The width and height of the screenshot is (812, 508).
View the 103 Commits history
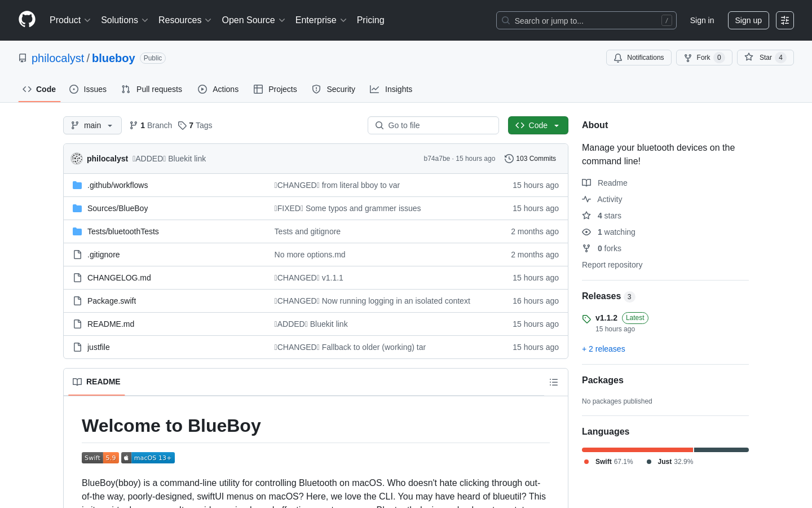click(531, 159)
